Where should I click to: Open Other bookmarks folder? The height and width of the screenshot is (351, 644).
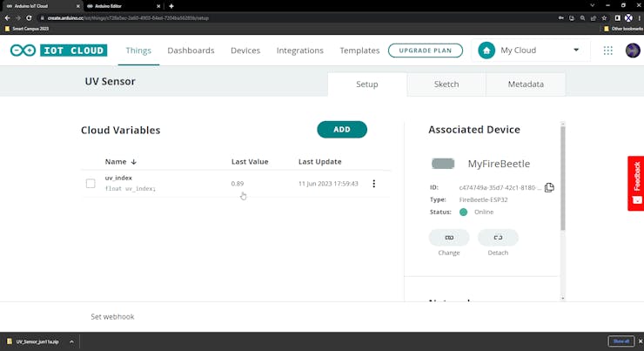[x=623, y=29]
